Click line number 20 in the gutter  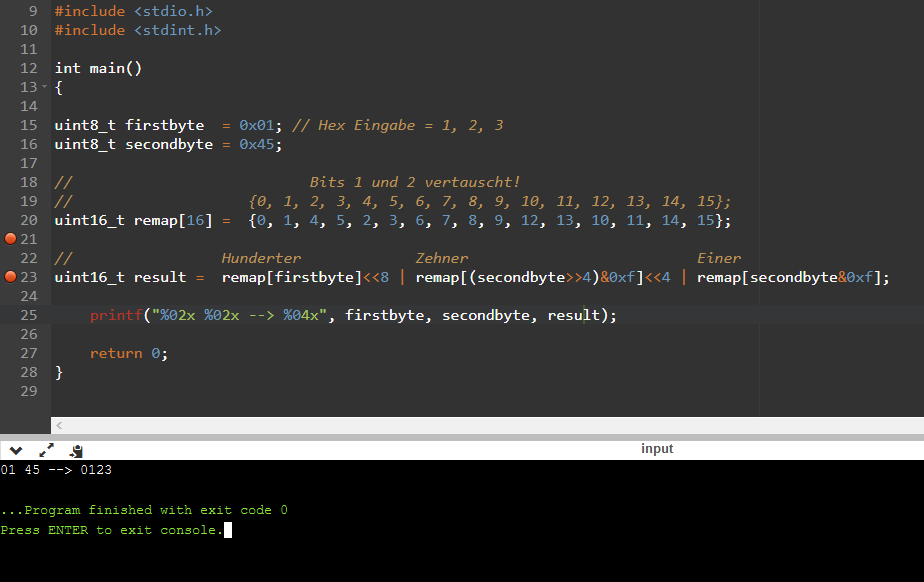[x=28, y=220]
